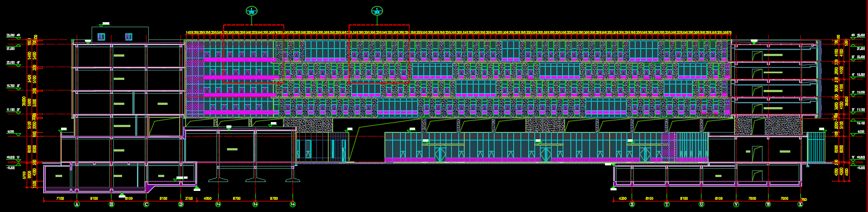Screen dimensions: 868x212
Task: Select grid axis bubble B
Action: point(111,204)
